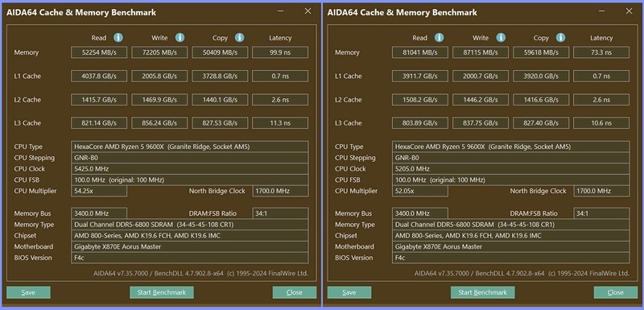Close the right AIDA64 window with X
The height and width of the screenshot is (310, 644).
tap(629, 11)
